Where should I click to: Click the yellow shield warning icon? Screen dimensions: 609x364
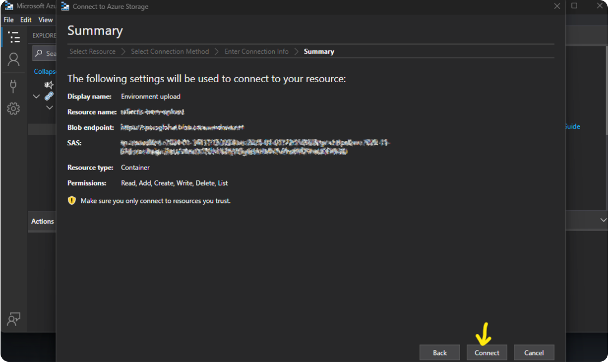pos(72,200)
